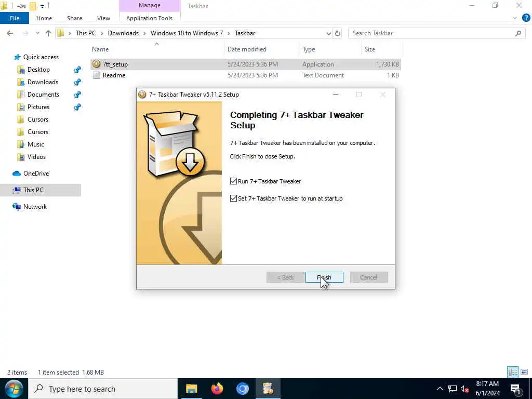Select OneDrive in the navigation pane
The image size is (532, 399).
point(36,174)
